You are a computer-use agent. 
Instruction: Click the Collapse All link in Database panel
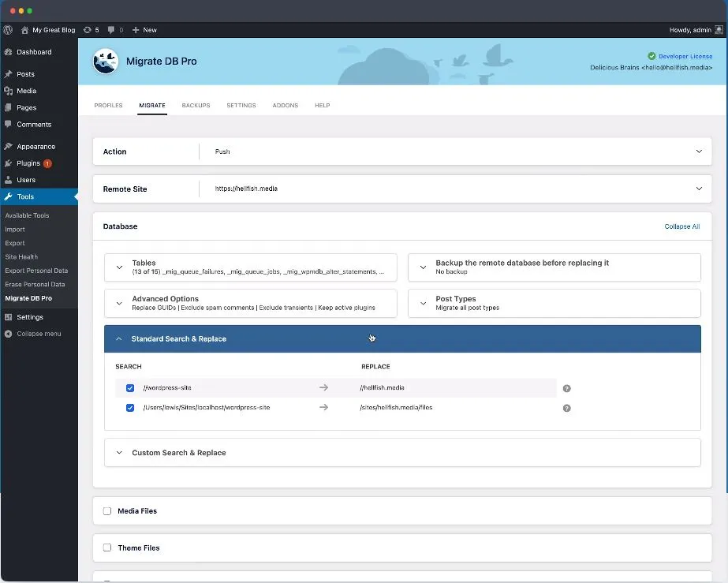681,226
